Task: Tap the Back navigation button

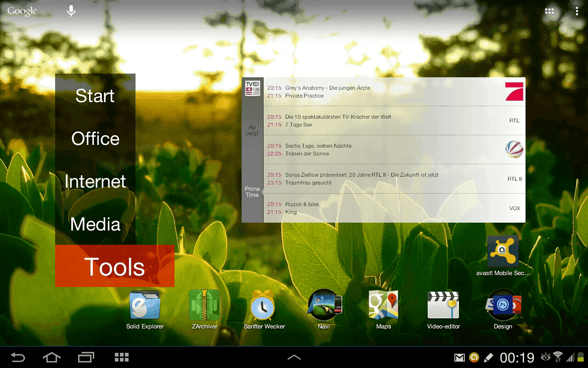Action: pyautogui.click(x=17, y=357)
